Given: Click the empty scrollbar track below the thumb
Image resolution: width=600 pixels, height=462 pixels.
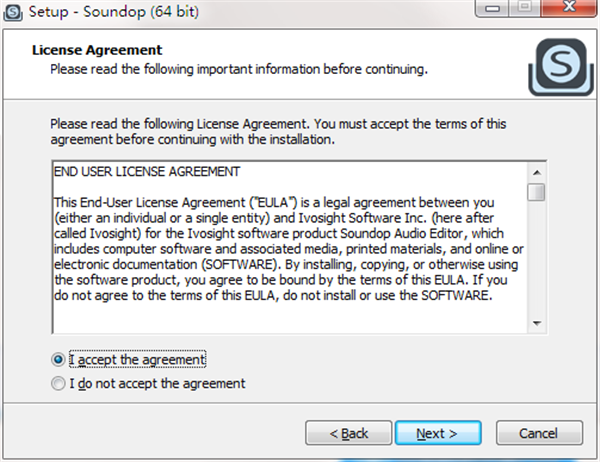Looking at the screenshot, I should tap(537, 260).
